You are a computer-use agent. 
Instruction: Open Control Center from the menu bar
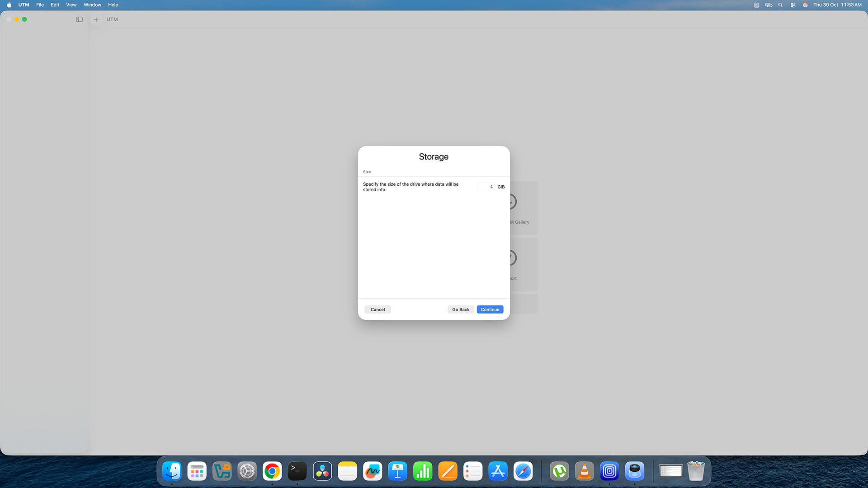point(793,5)
